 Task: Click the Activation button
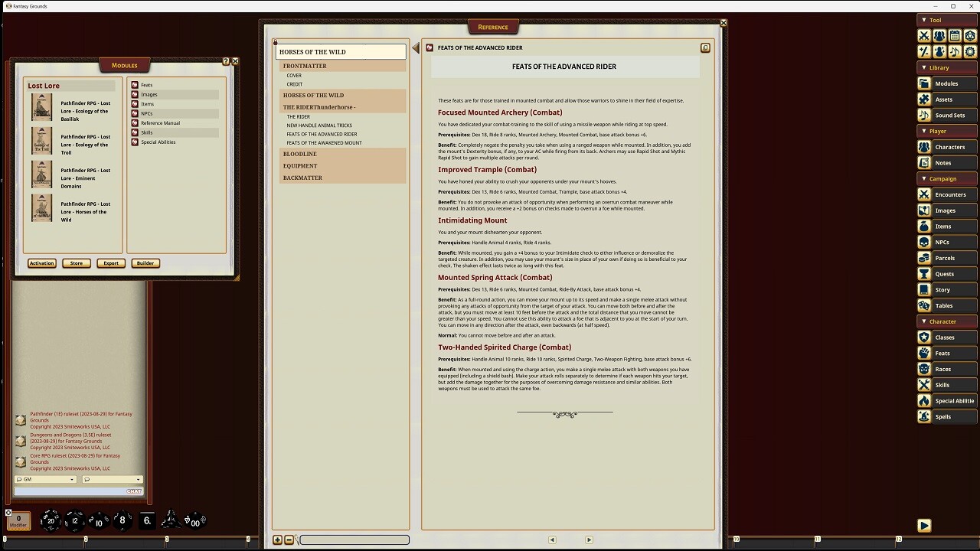point(41,262)
